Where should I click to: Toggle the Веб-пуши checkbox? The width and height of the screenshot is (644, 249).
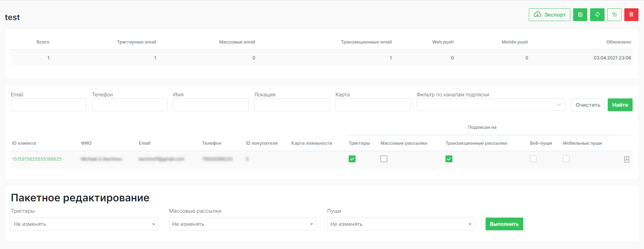[x=533, y=159]
